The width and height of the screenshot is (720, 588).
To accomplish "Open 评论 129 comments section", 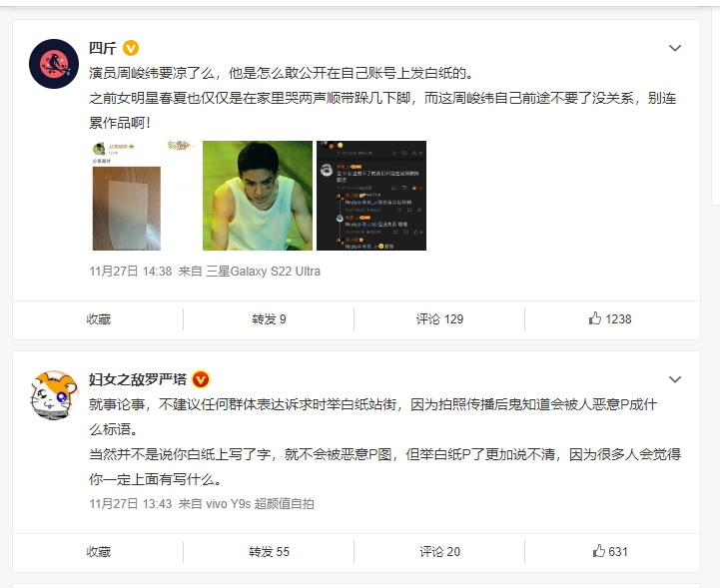I will coord(439,319).
